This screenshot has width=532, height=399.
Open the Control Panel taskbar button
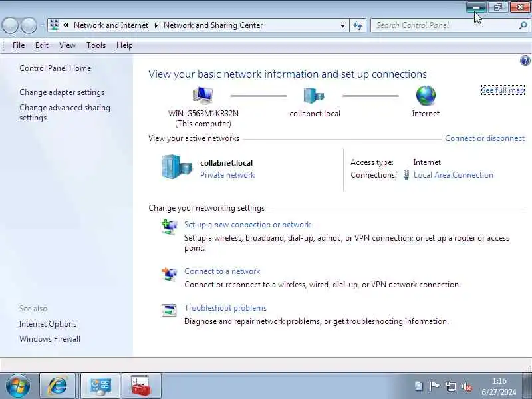point(100,386)
